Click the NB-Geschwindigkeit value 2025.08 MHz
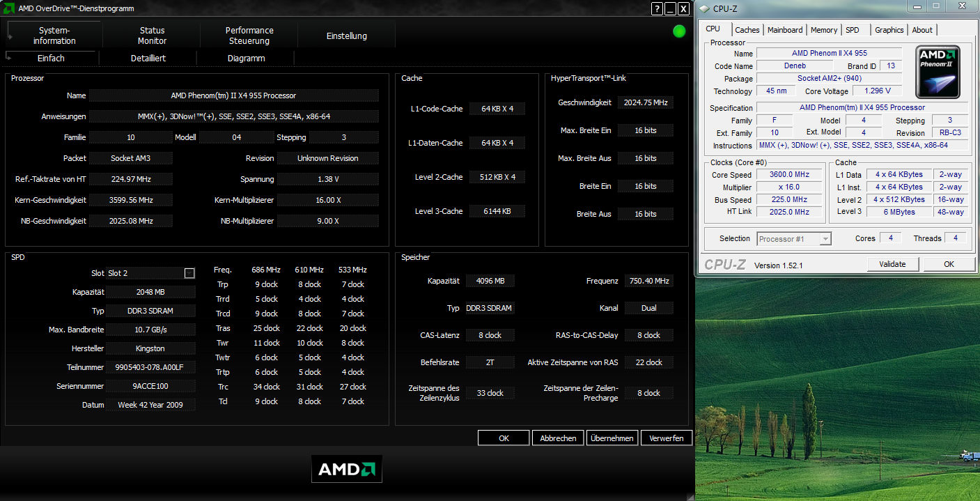The width and height of the screenshot is (980, 501). click(x=131, y=221)
